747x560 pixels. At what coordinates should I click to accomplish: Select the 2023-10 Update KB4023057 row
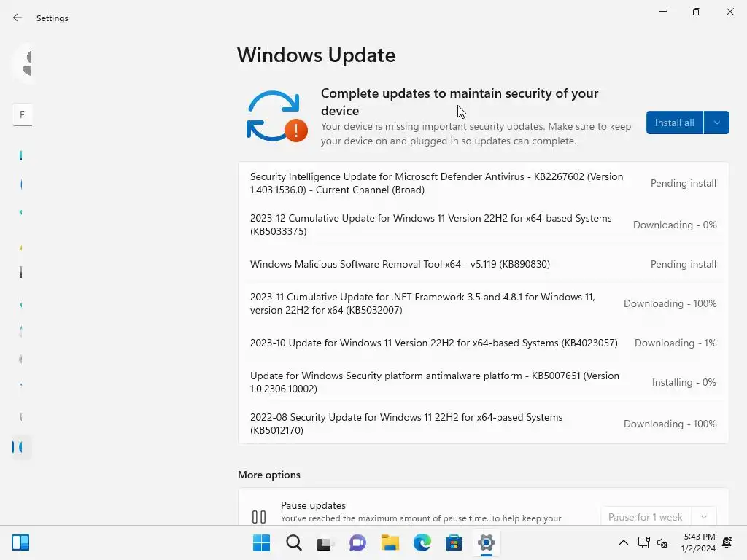tap(483, 343)
